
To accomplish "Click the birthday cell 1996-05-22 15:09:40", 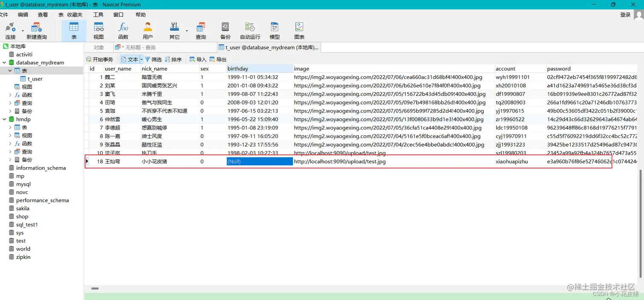I will click(x=259, y=119).
